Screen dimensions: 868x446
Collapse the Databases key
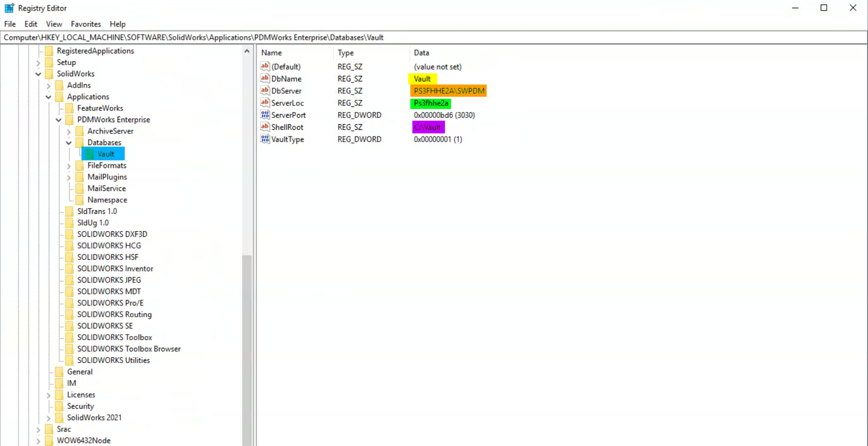click(69, 143)
